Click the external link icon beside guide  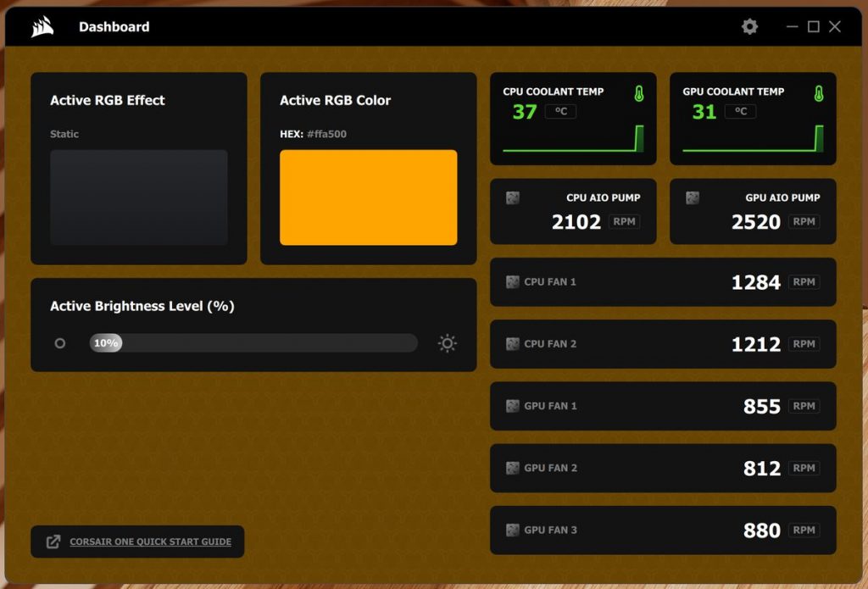[53, 542]
